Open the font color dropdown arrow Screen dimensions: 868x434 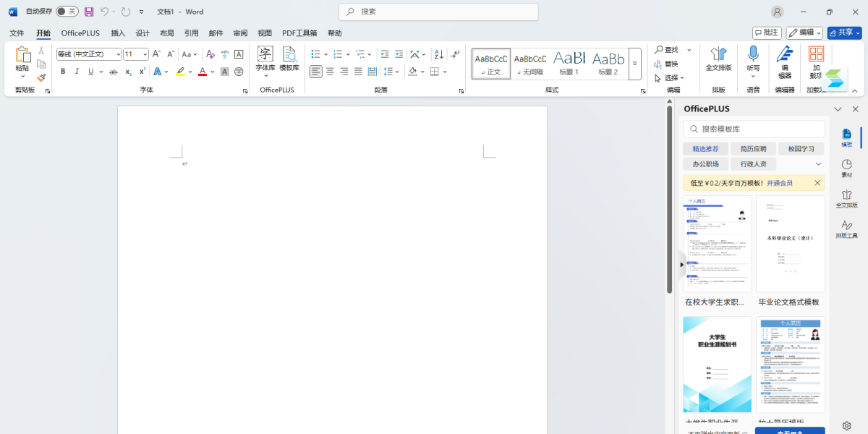coord(213,72)
